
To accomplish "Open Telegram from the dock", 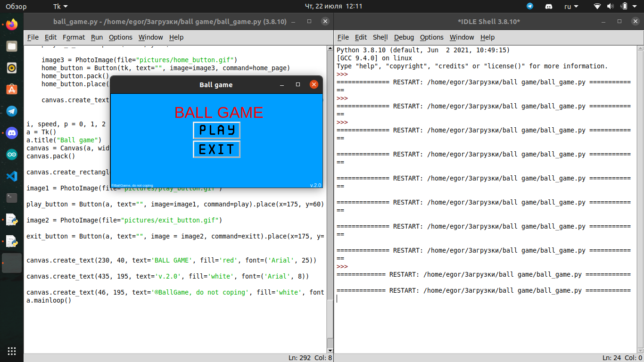I will click(x=12, y=111).
